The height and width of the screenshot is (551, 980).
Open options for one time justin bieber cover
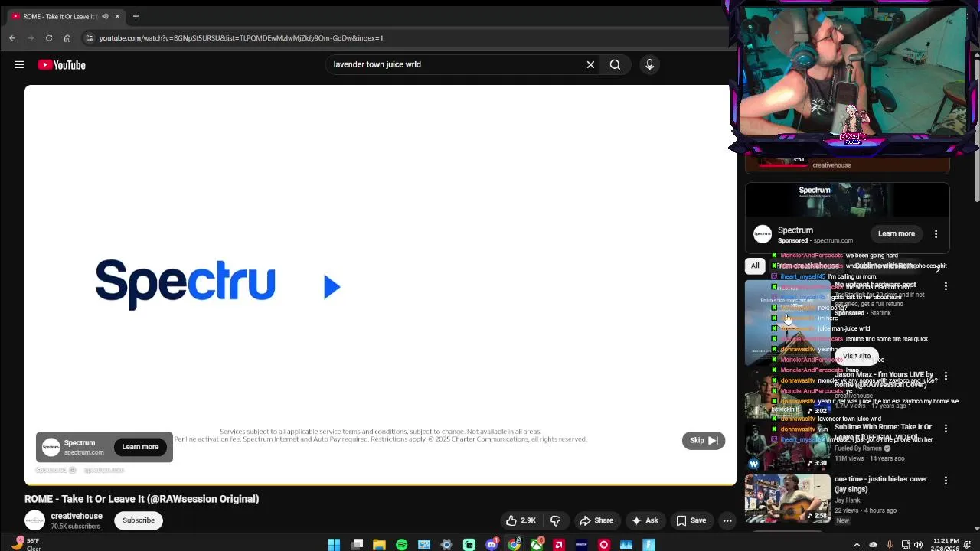(946, 481)
